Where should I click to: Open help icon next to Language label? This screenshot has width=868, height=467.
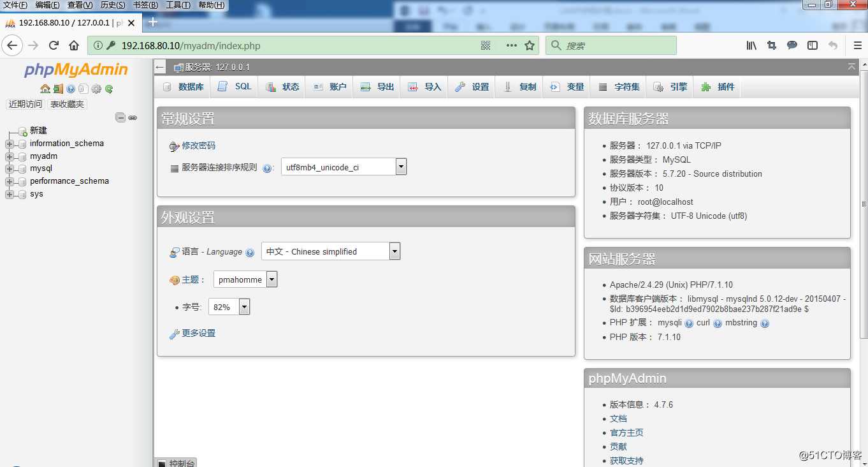(x=250, y=252)
